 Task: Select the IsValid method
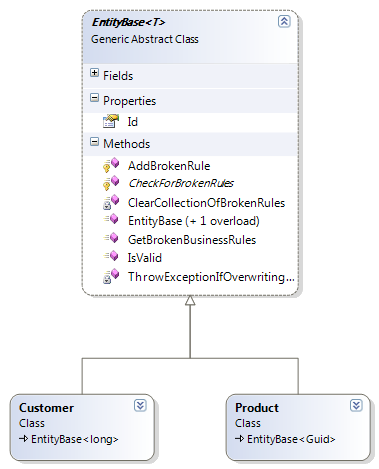(145, 258)
